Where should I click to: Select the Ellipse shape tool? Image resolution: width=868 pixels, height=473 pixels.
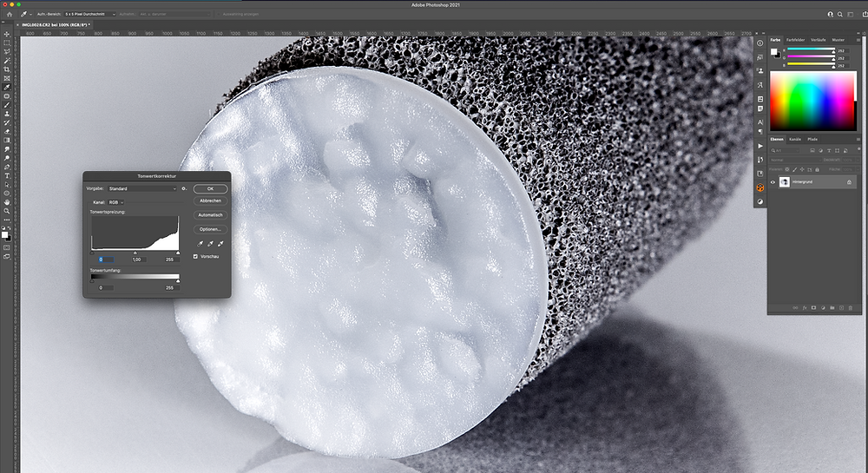[7, 193]
